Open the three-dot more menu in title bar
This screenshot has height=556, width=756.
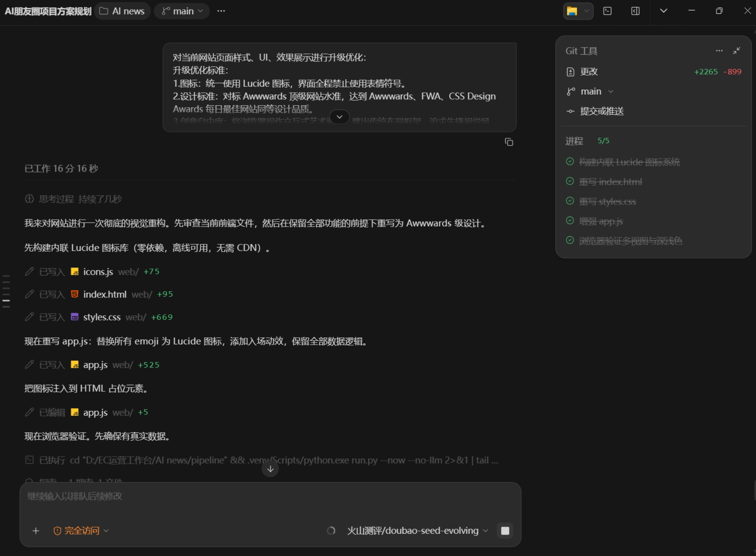pos(221,11)
